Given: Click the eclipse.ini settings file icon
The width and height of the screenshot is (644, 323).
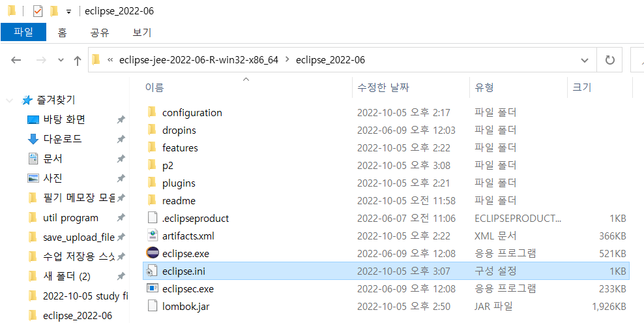Looking at the screenshot, I should pyautogui.click(x=152, y=271).
